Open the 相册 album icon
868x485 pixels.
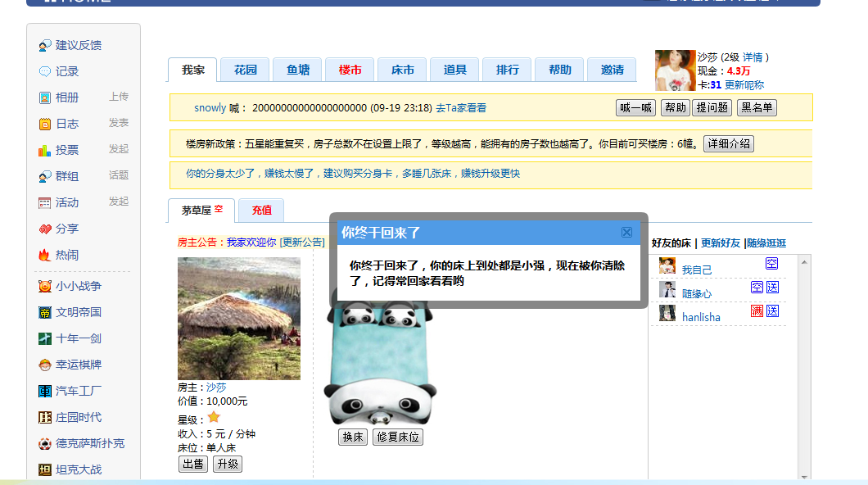pyautogui.click(x=45, y=98)
